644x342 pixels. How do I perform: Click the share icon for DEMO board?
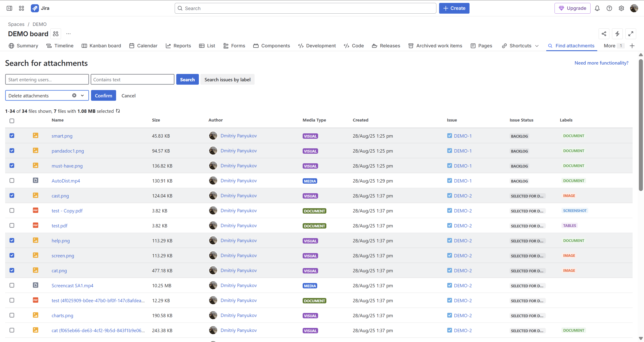604,34
